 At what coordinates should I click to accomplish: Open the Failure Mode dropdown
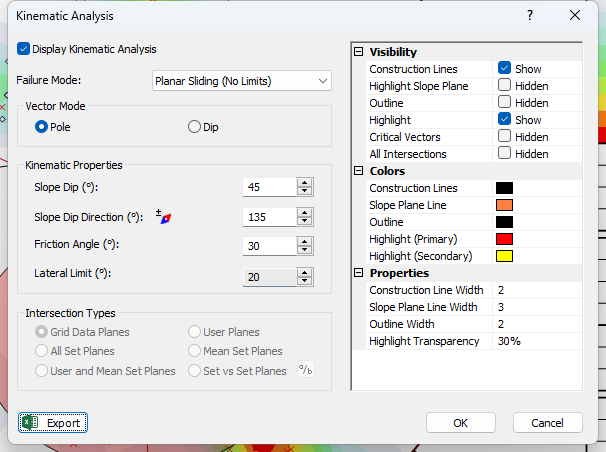point(242,81)
